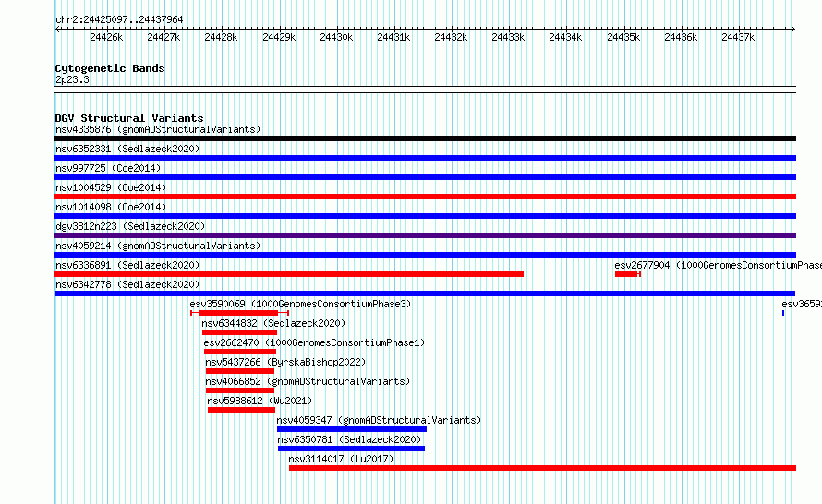Open nsv3114017 (Lu2017) variant label
This screenshot has height=504, width=822.
342,459
